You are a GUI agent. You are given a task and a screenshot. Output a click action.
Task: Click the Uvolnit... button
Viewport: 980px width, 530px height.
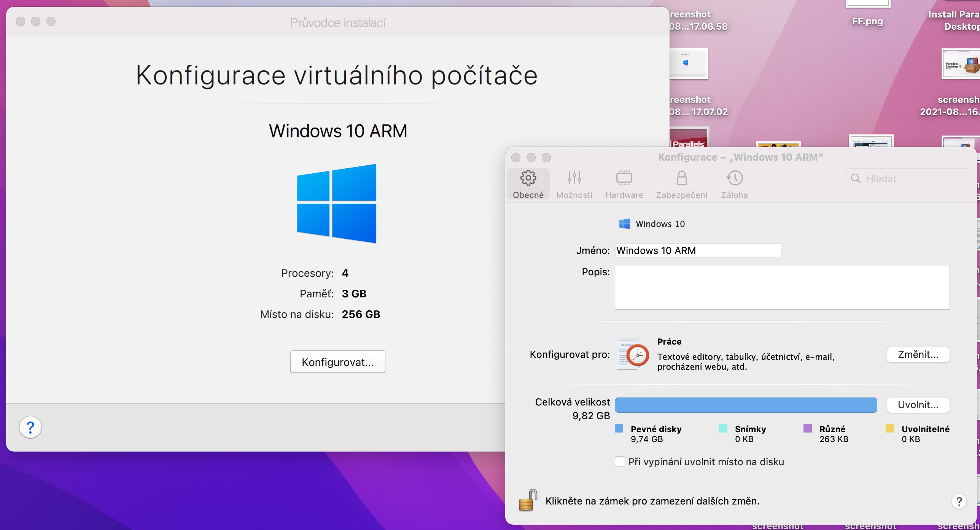click(x=918, y=405)
